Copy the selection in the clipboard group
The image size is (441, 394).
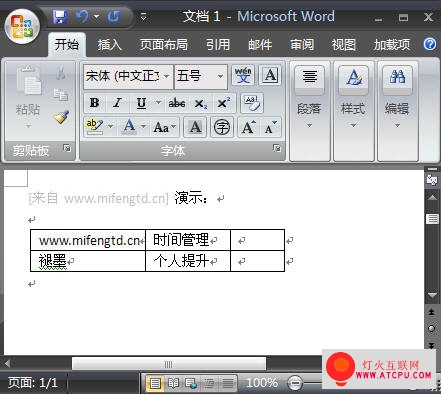(61, 95)
